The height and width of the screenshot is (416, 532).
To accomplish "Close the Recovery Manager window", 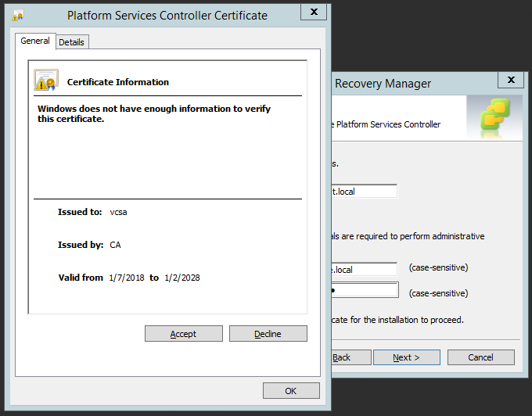I will pyautogui.click(x=510, y=80).
